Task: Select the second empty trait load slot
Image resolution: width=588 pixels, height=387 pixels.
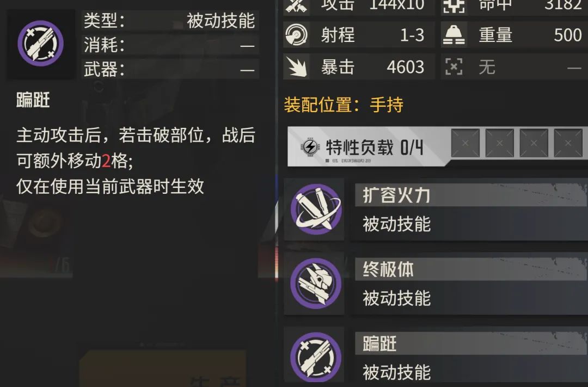Action: coord(499,143)
